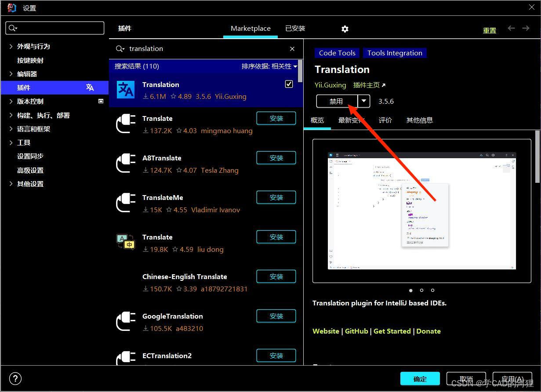Image resolution: width=541 pixels, height=392 pixels.
Task: Click the translate icon beside 插件 item
Action: click(90, 87)
